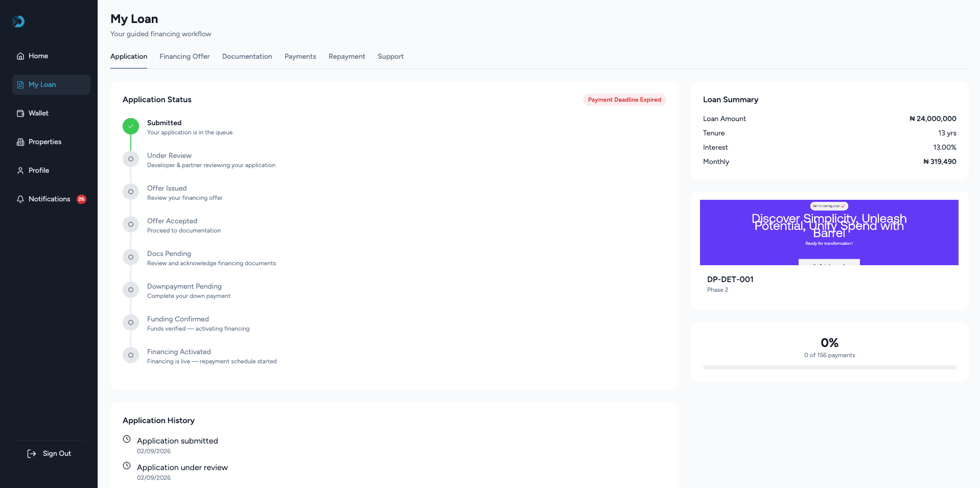Open Profile from the sidebar
Image resolution: width=980 pixels, height=488 pixels.
point(51,171)
